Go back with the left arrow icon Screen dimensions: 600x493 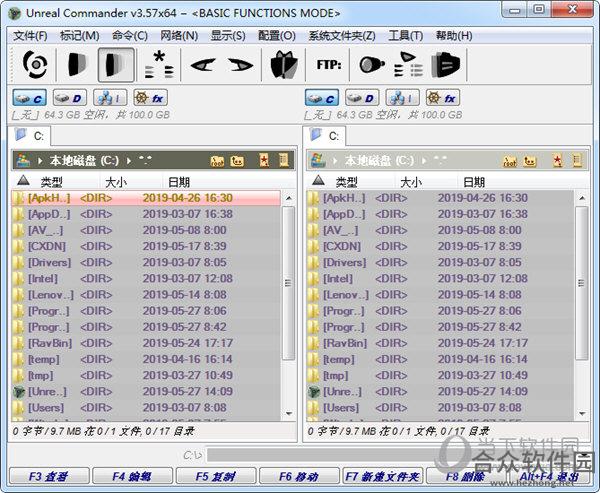point(203,65)
